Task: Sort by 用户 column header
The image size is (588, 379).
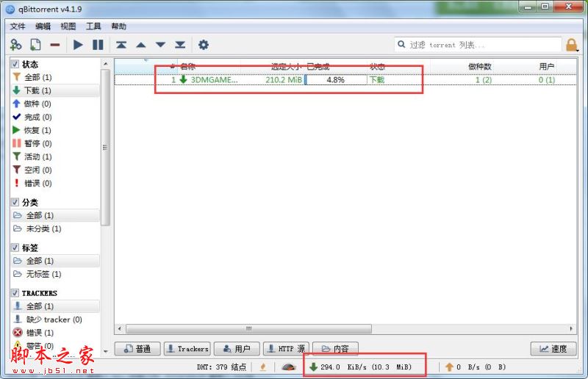Action: click(546, 67)
